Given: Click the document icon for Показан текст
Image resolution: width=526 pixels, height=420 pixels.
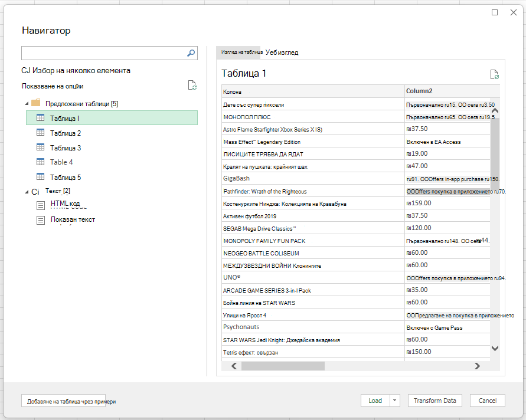Looking at the screenshot, I should point(41,220).
